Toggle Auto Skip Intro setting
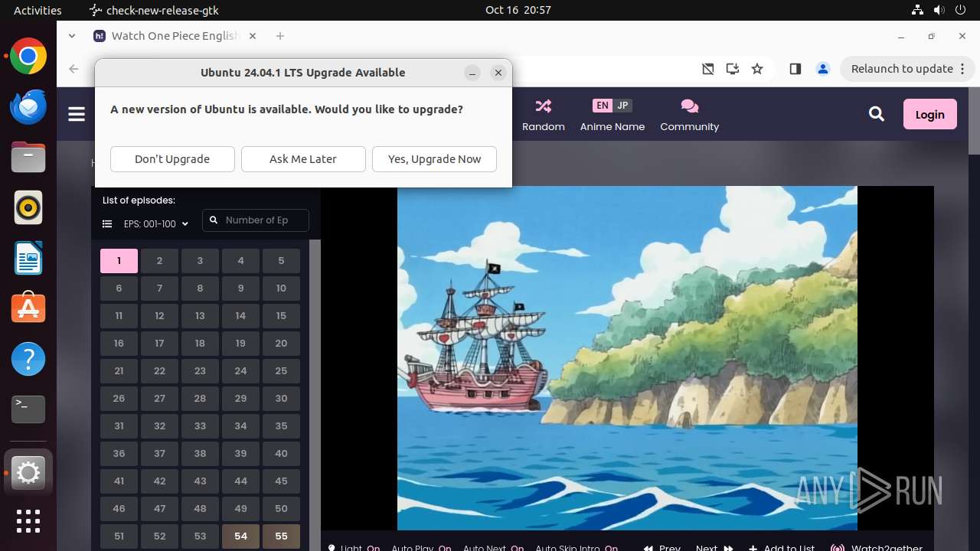The width and height of the screenshot is (980, 551). point(577,548)
